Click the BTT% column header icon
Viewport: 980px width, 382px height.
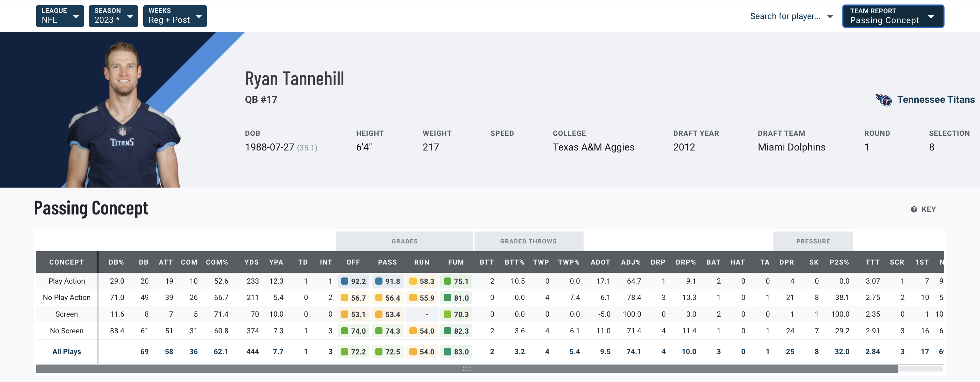tap(514, 262)
